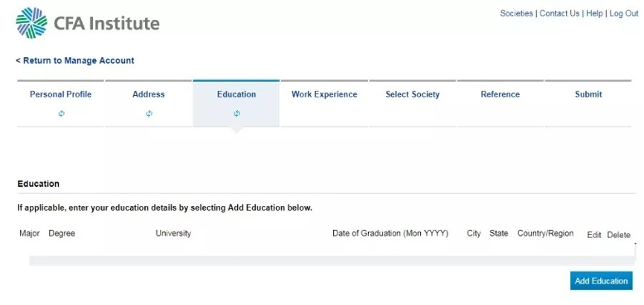Switch to the Reference tab

[500, 94]
